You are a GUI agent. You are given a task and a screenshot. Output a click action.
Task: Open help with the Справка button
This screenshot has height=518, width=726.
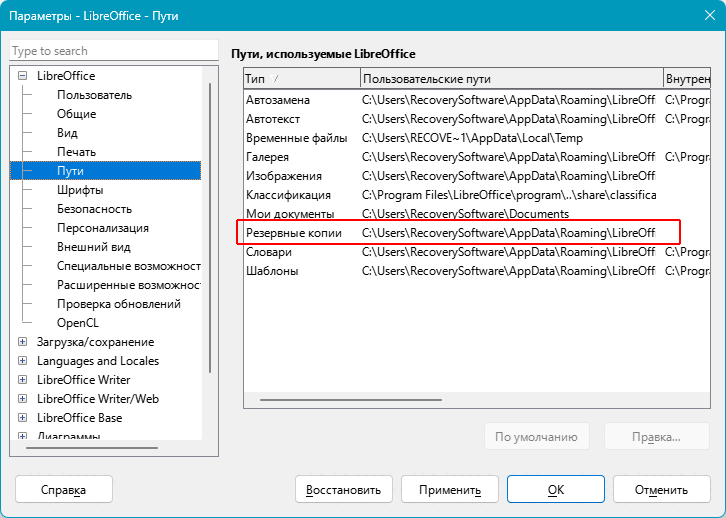point(63,489)
